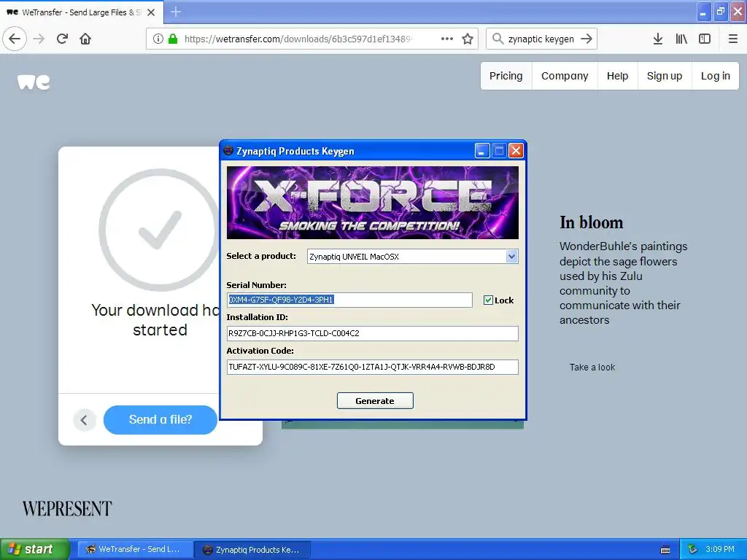The image size is (747, 560).
Task: Switch to WeTransfer taskbar button
Action: click(135, 549)
